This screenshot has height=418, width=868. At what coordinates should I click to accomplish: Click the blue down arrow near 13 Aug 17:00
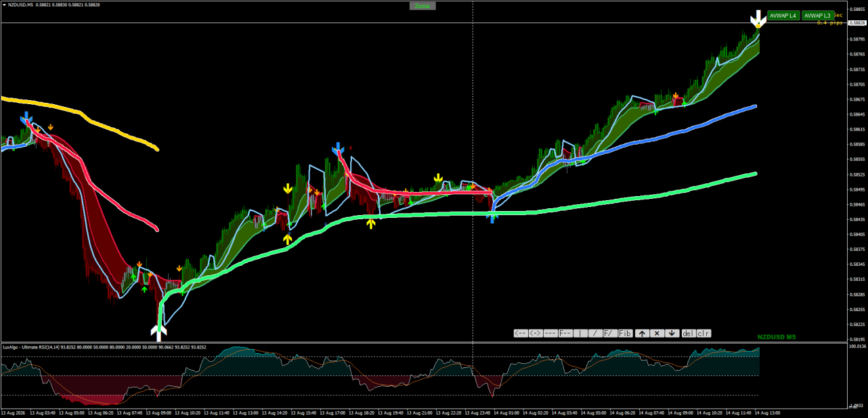click(x=339, y=148)
